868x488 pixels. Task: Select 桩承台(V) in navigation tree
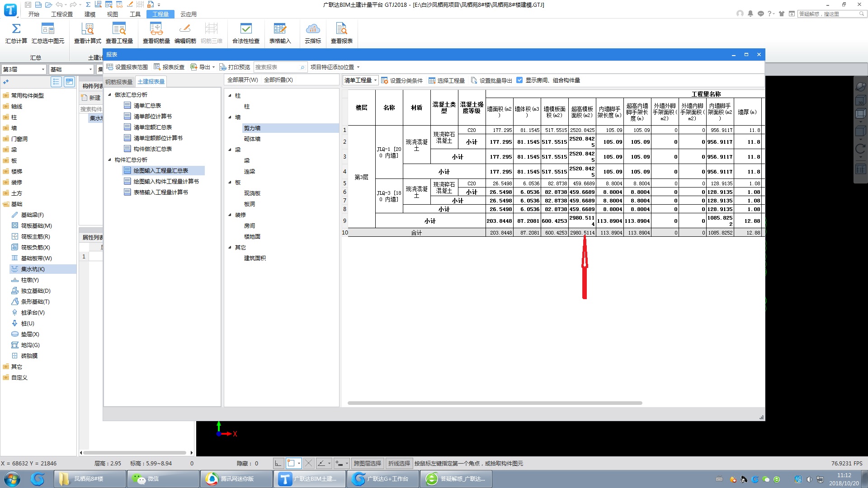tap(33, 313)
